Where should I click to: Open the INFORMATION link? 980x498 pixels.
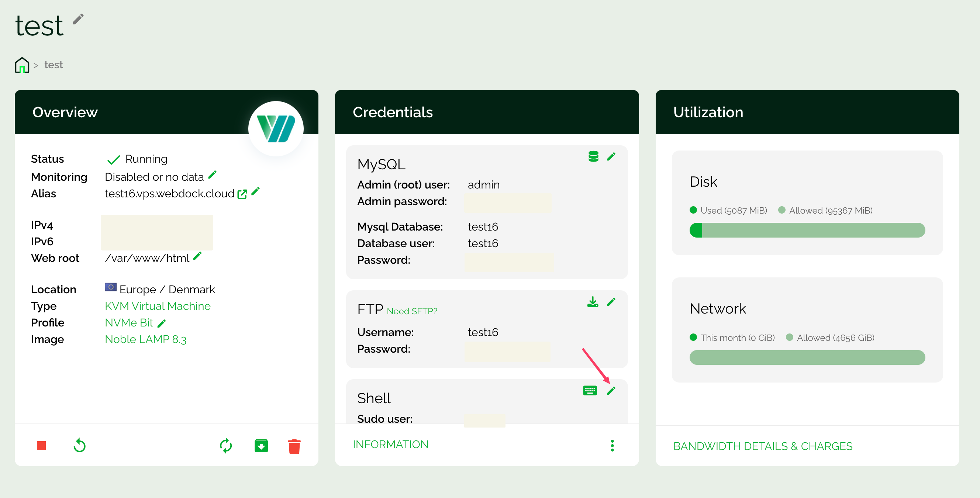click(x=390, y=445)
